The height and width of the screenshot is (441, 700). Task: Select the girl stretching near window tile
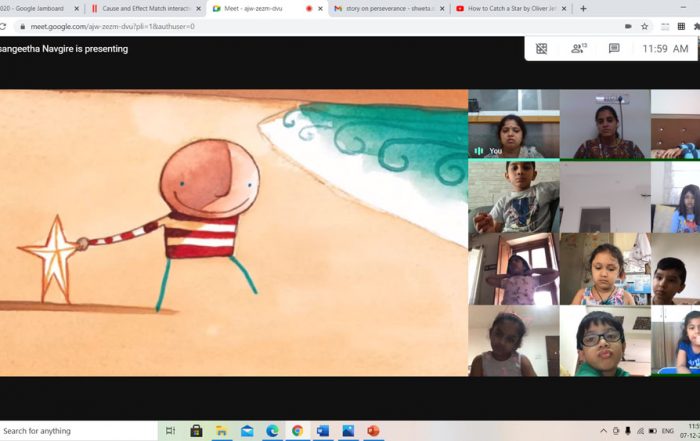click(x=513, y=269)
